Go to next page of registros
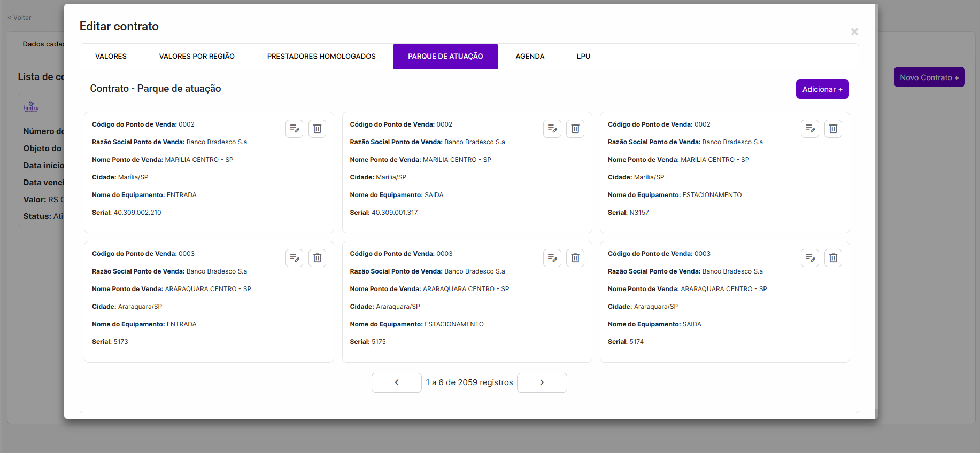Screen dimensions: 980x453 pyautogui.click(x=542, y=382)
